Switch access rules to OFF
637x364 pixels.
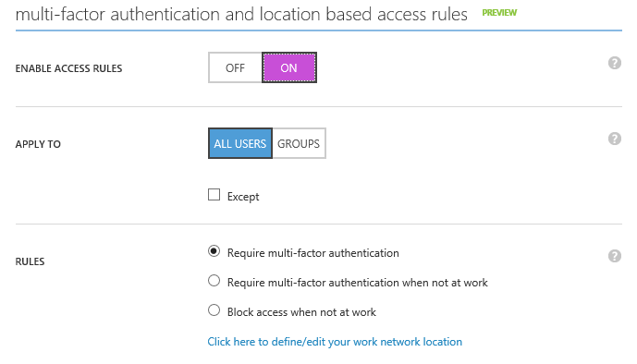pyautogui.click(x=235, y=67)
